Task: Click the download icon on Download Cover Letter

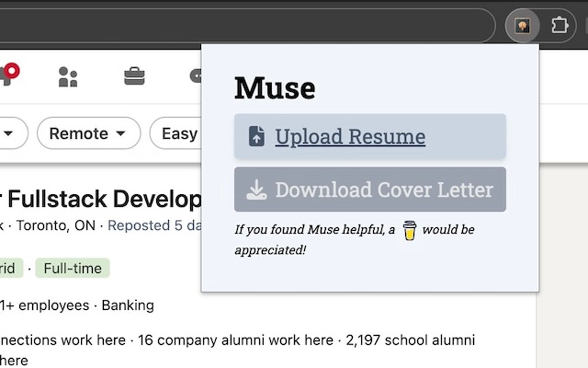Action: pos(257,189)
